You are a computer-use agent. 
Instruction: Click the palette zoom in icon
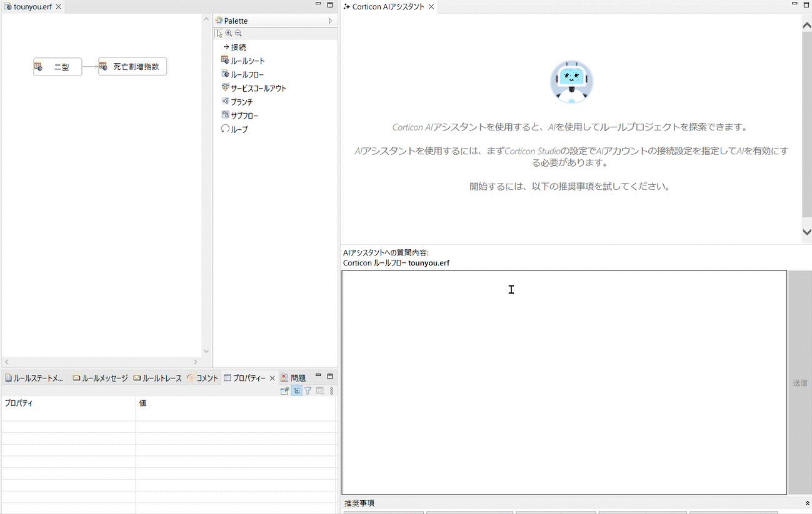pos(229,34)
